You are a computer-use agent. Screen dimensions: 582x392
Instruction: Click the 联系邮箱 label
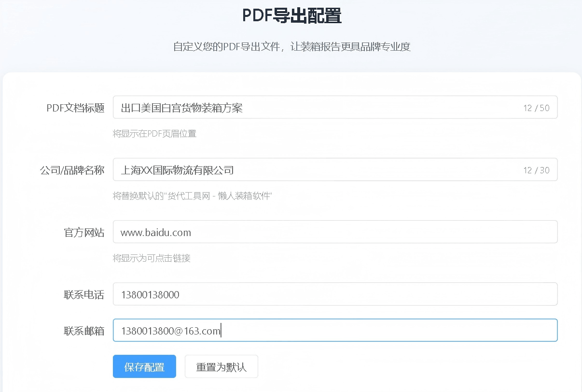[84, 331]
